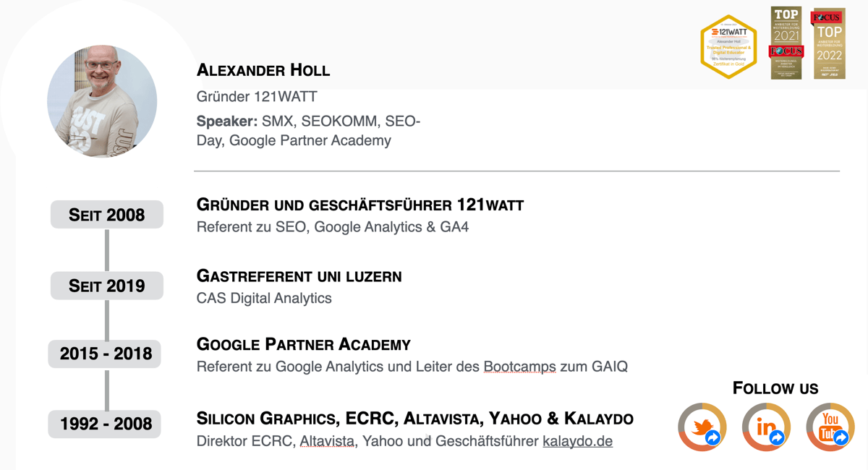Open the YouTube follow icon

pos(830,427)
